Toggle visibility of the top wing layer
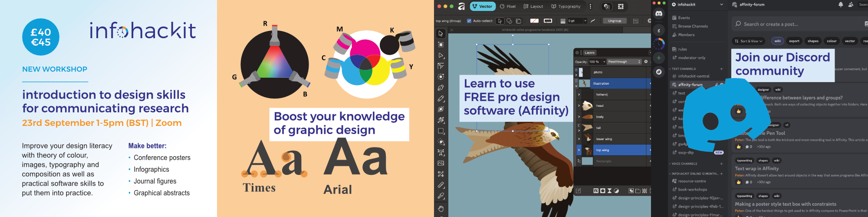The image size is (868, 217). point(650,150)
